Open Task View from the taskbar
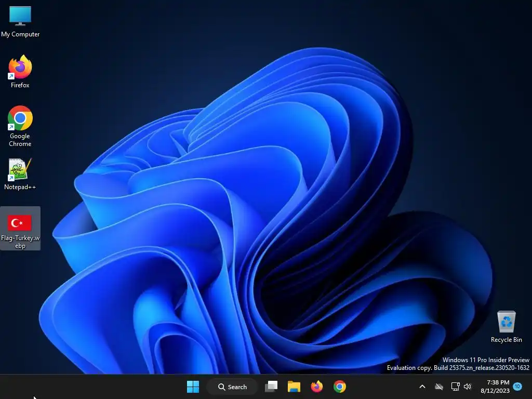The image size is (532, 399). coord(271,387)
